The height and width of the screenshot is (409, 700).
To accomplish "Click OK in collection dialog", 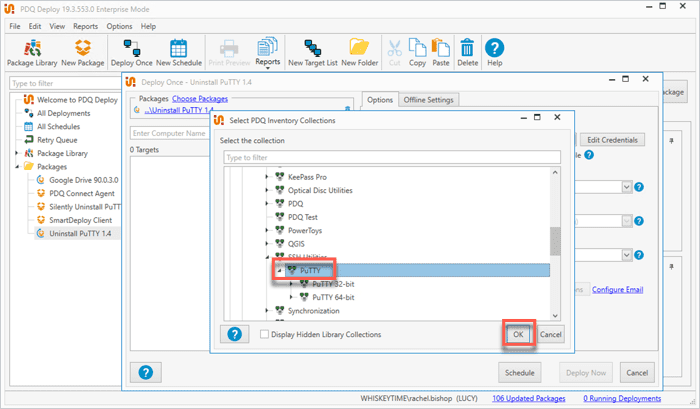I will [x=518, y=334].
